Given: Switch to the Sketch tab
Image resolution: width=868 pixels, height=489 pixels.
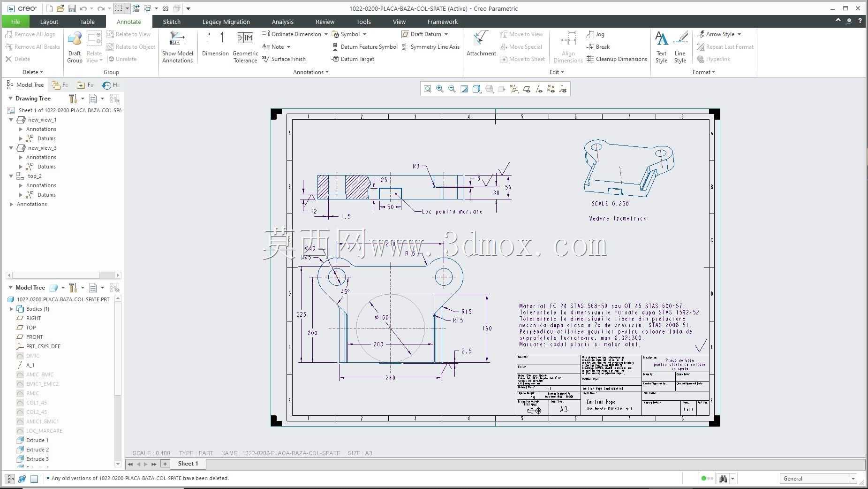Looking at the screenshot, I should tap(172, 22).
